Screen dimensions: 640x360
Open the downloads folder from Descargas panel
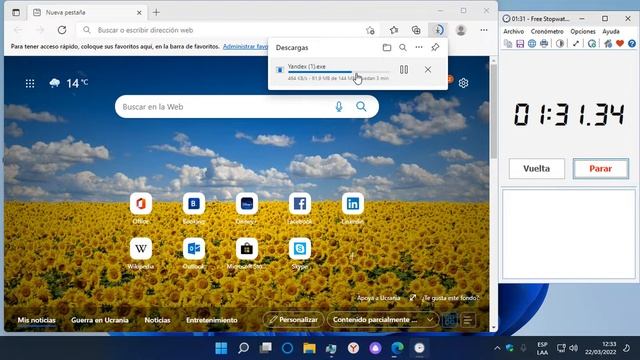tap(387, 48)
